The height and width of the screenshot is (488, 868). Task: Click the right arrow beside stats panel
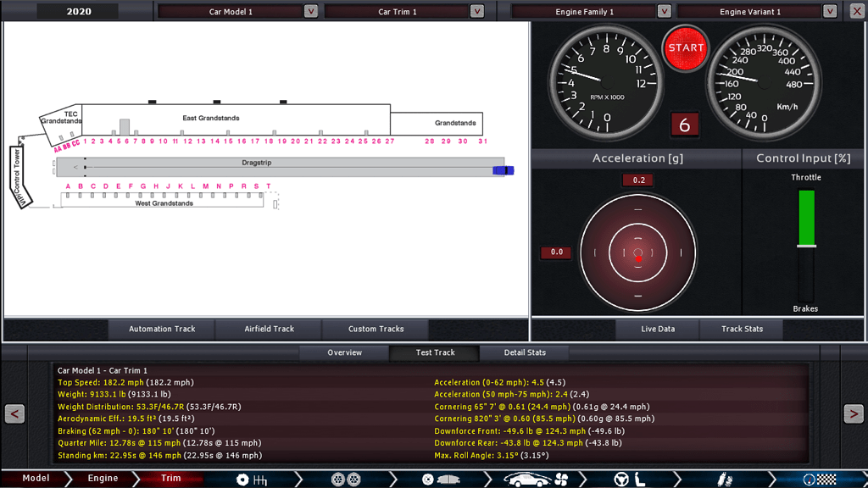[853, 413]
